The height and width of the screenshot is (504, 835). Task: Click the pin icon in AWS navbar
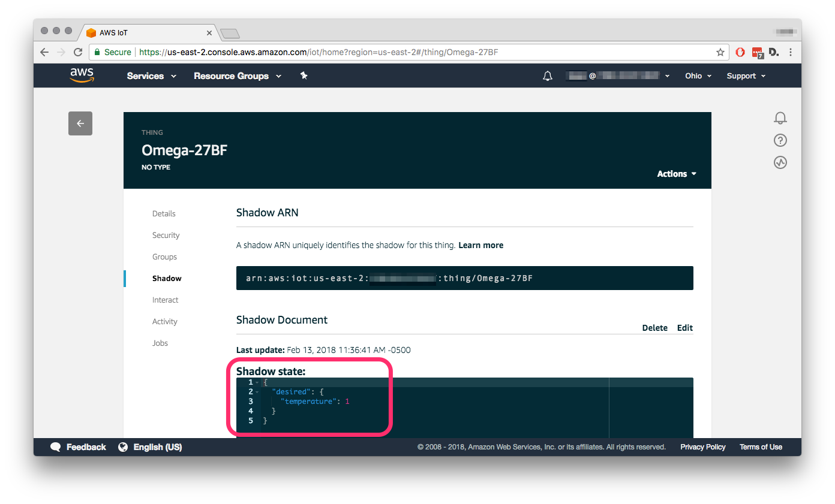click(304, 76)
